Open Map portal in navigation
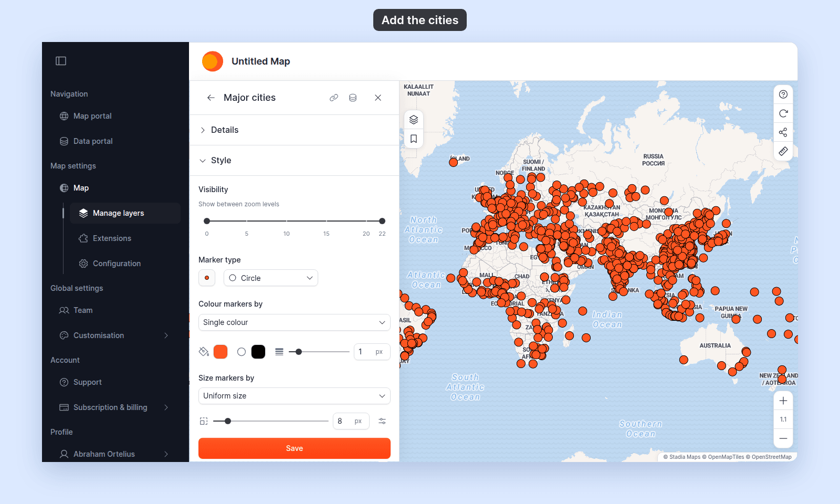This screenshot has height=504, width=840. 92,116
